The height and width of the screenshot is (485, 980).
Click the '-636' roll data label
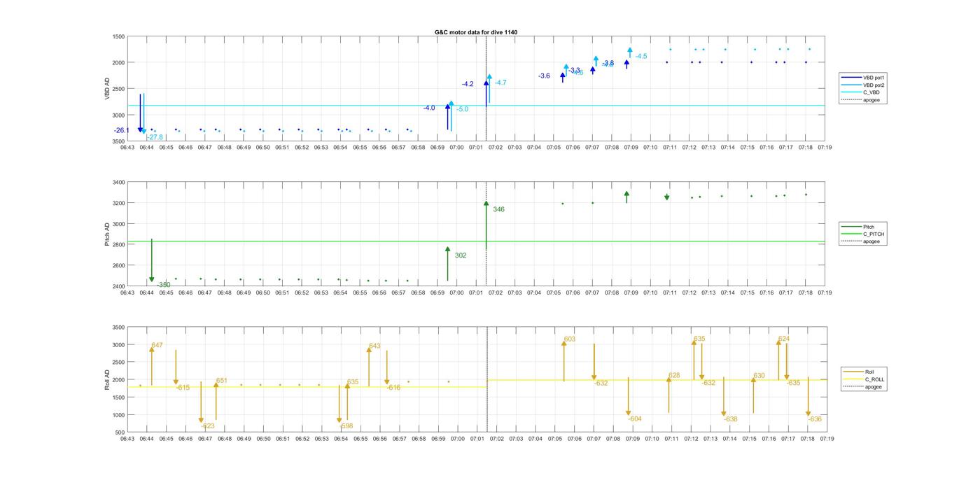pos(815,419)
